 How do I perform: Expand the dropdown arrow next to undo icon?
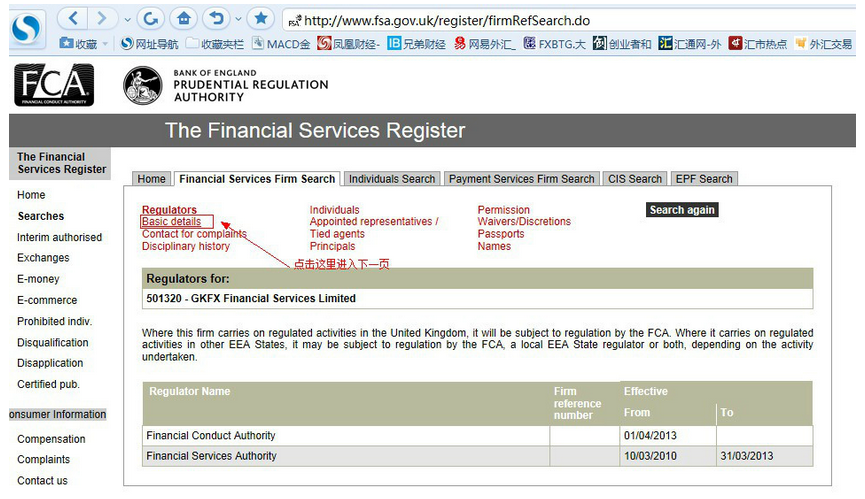[237, 19]
